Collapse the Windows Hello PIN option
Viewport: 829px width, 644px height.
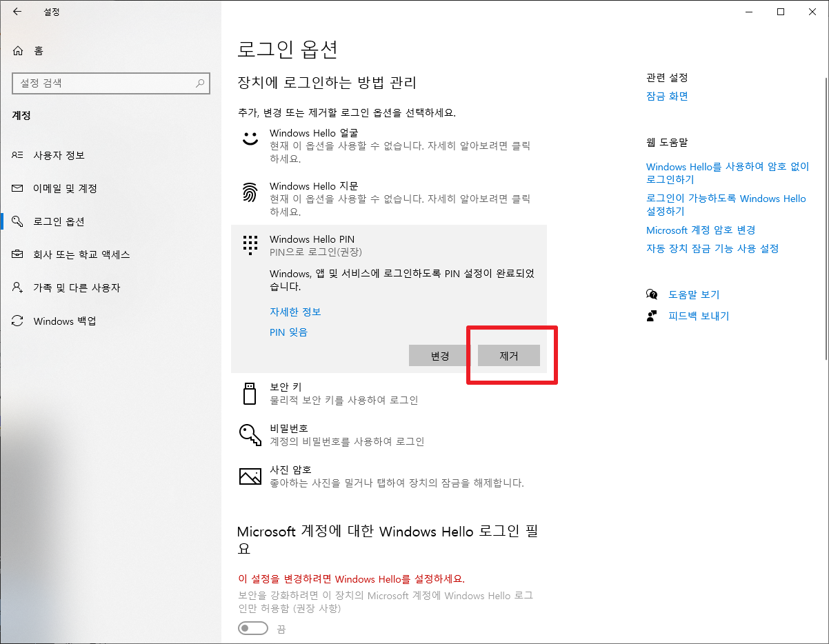tap(389, 245)
